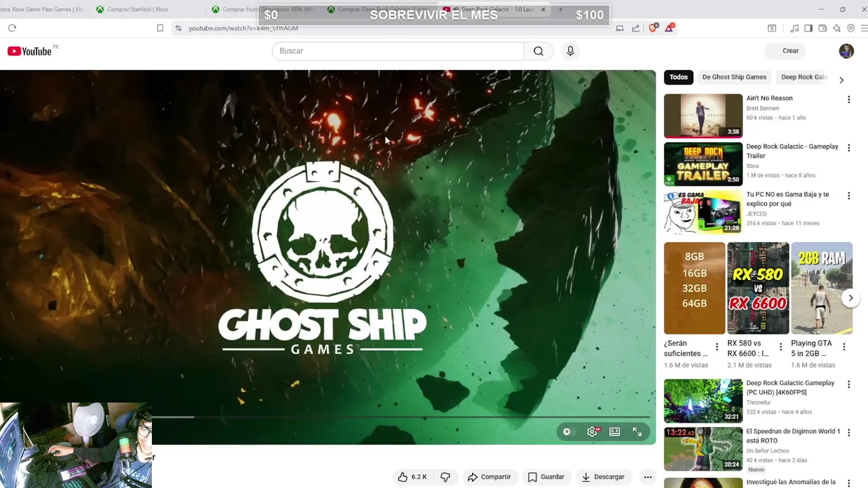Open Brave Wallet icon in toolbar
868x488 pixels.
823,28
